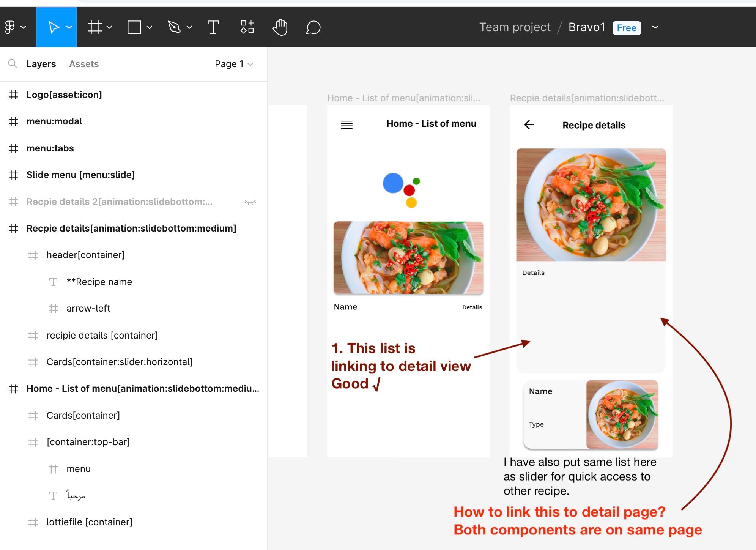
Task: Click frame icon of Logo[asset:icon] layer
Action: 13,95
